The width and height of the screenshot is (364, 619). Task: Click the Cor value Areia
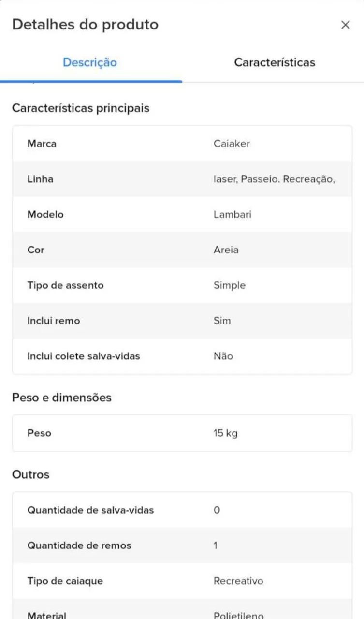tap(226, 250)
